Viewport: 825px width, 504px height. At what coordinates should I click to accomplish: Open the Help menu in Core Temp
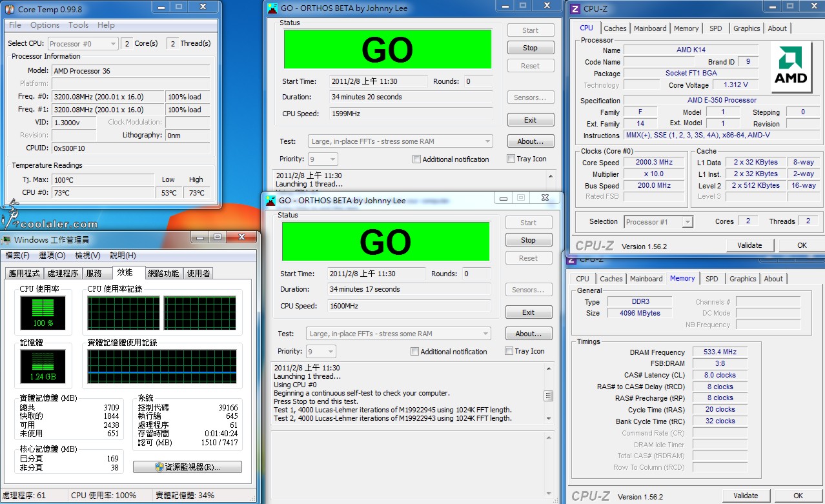tap(106, 25)
